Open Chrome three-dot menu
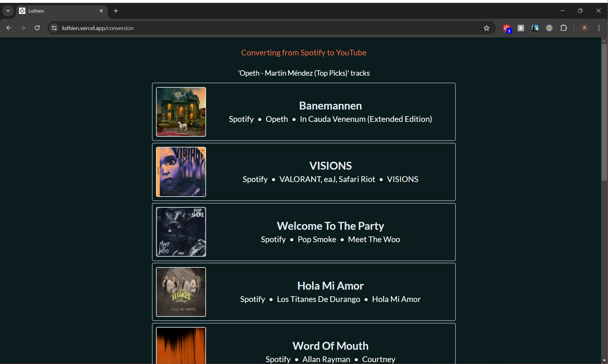 click(599, 28)
